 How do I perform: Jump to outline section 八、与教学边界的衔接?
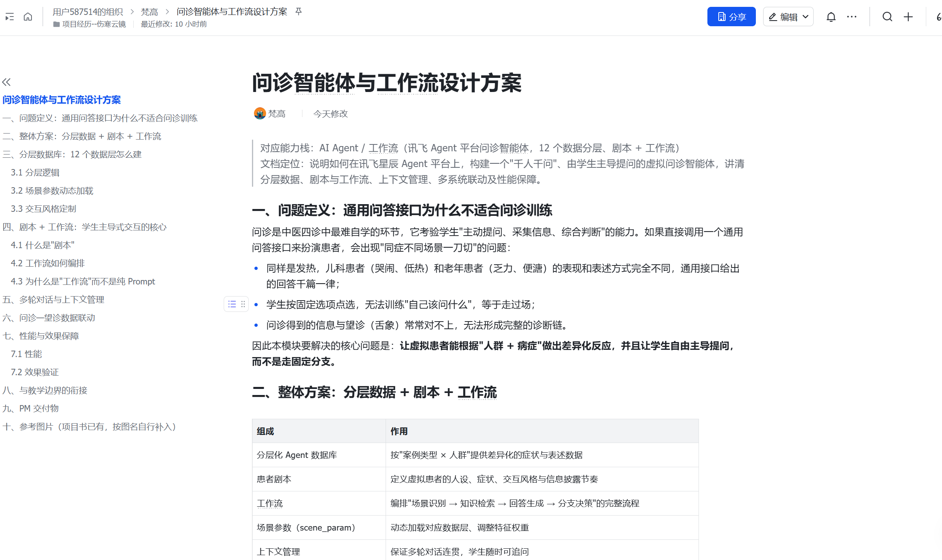(45, 390)
